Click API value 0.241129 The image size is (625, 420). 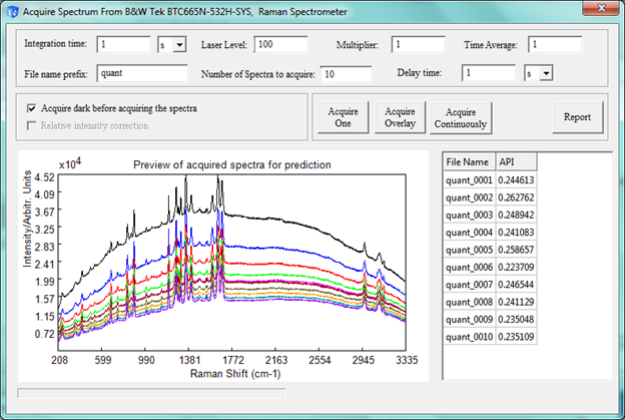[x=516, y=302]
